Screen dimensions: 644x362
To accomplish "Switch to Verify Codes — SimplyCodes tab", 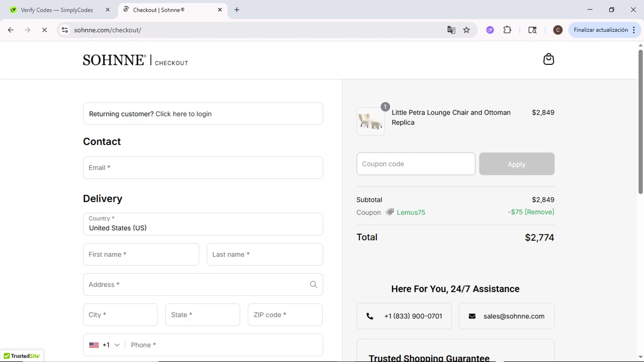I will coord(57,10).
